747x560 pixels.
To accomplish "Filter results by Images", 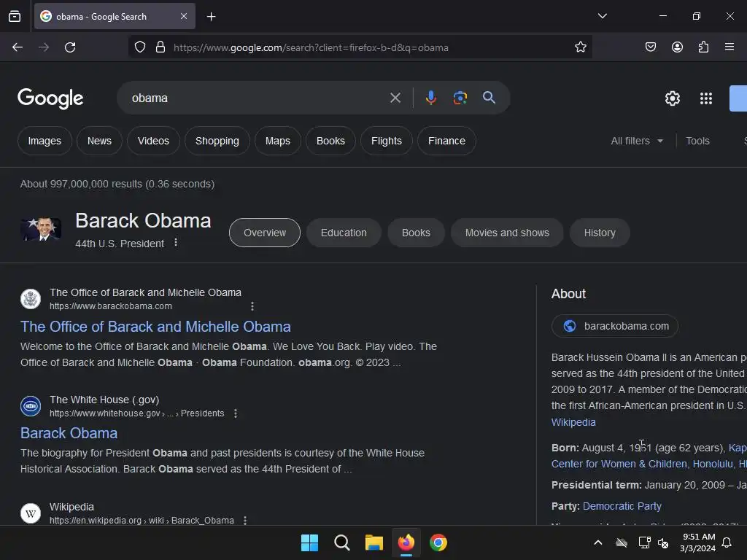I will (x=44, y=141).
